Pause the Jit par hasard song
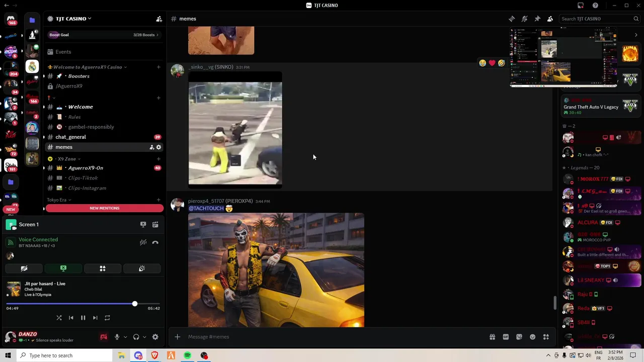 (83, 318)
